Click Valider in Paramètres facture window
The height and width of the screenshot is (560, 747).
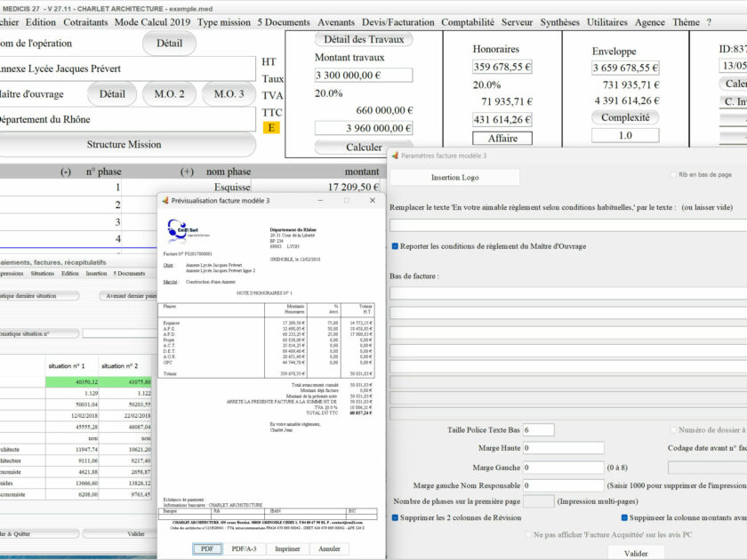[636, 553]
